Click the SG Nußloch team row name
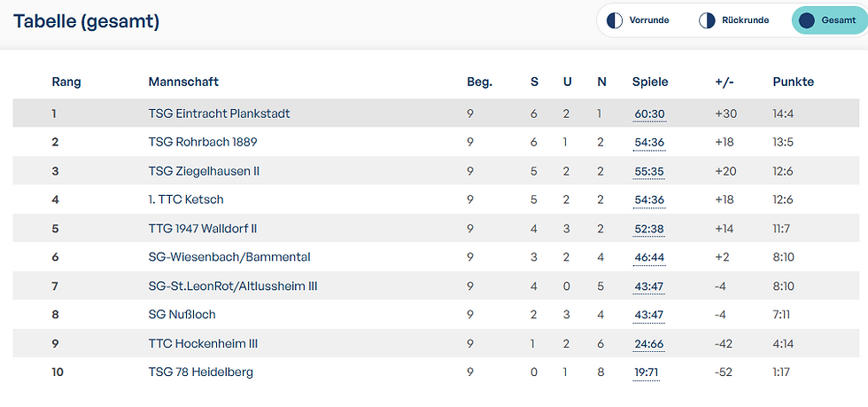 (182, 314)
